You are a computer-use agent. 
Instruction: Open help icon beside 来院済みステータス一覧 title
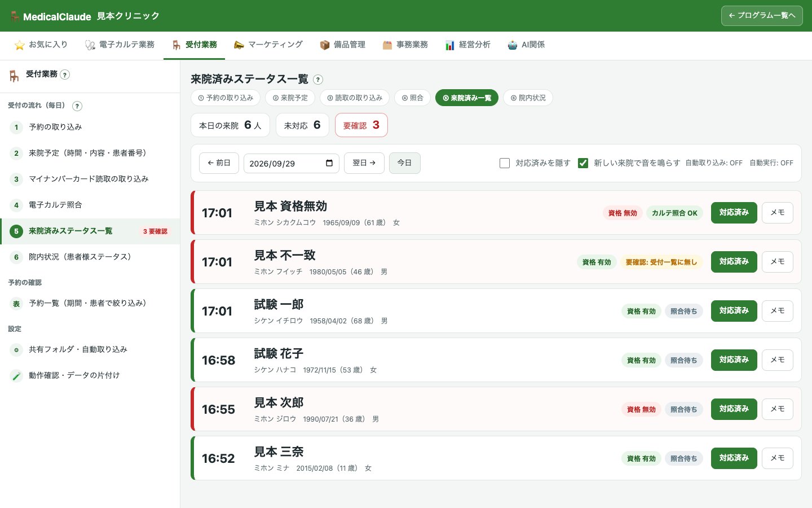tap(318, 80)
